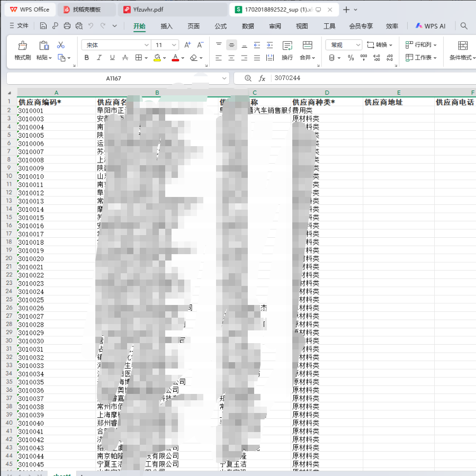
Task: Toggle vertical Middle align (highlighted)
Action: coord(231,45)
